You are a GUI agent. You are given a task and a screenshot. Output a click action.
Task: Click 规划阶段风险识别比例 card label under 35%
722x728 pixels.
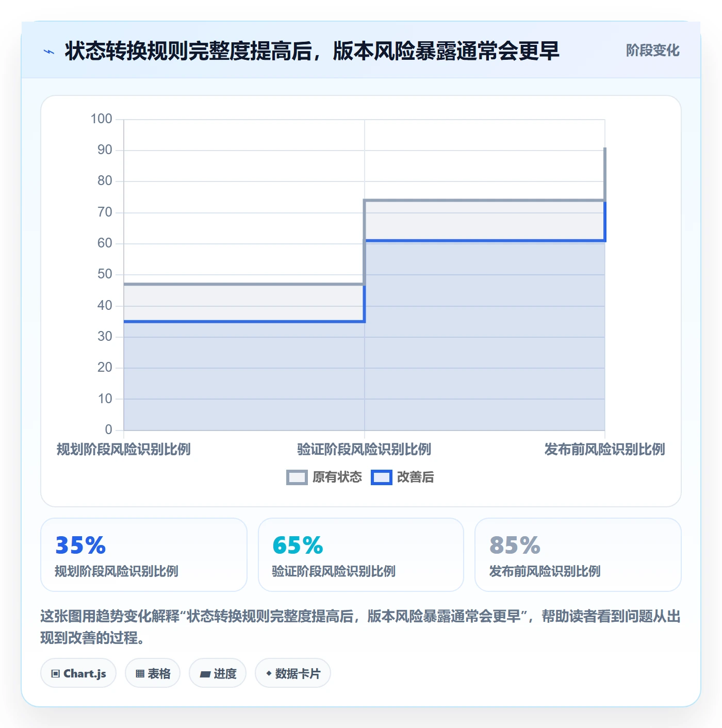(x=117, y=571)
